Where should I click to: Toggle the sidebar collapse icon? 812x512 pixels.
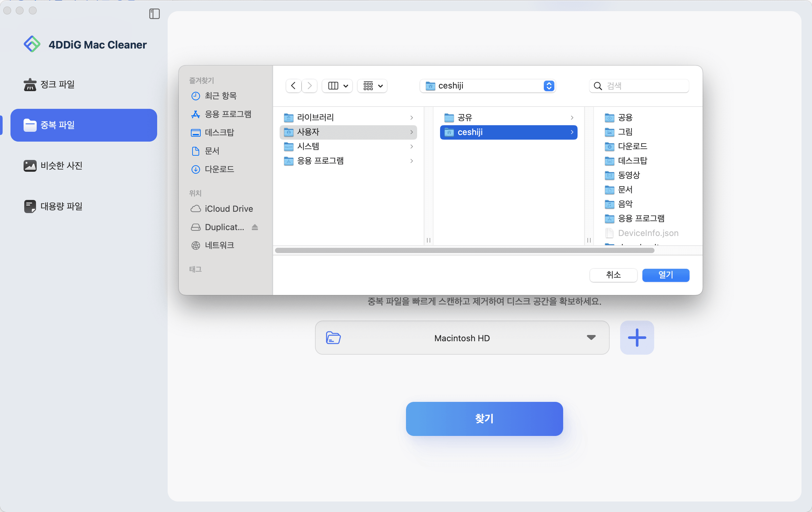click(154, 14)
